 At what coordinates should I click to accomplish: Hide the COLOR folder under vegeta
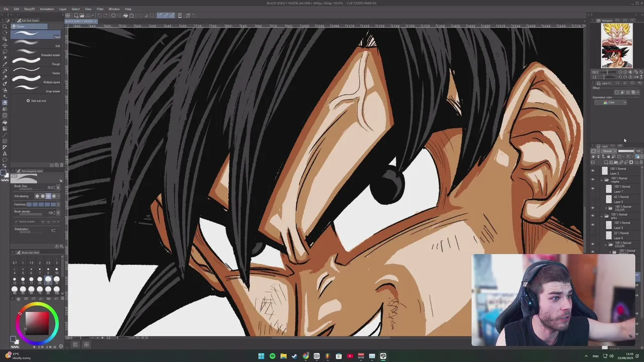point(593,208)
